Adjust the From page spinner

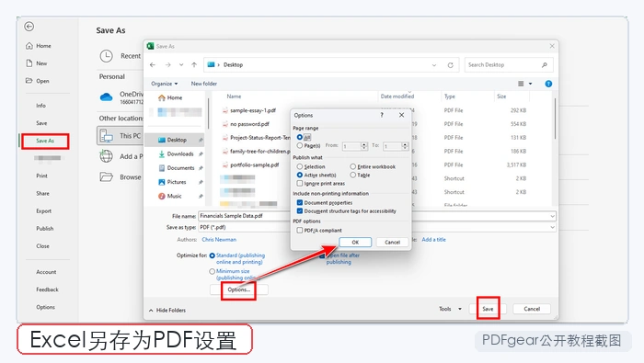(x=364, y=146)
